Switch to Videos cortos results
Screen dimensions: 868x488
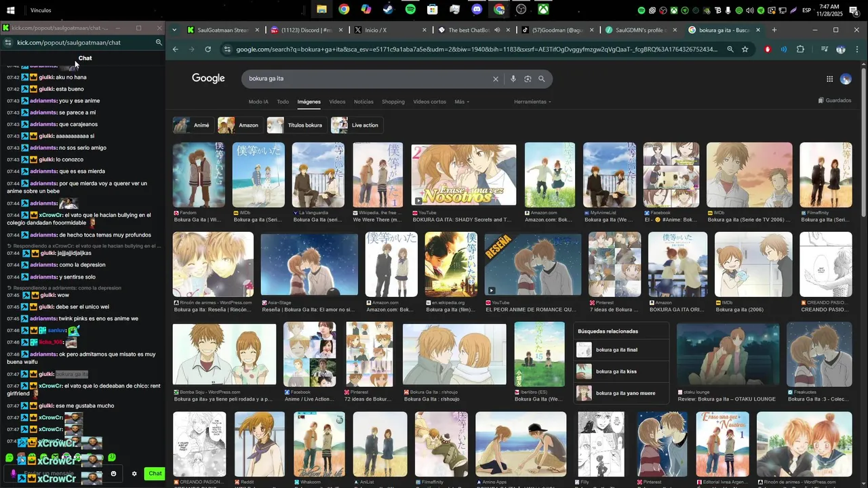430,102
